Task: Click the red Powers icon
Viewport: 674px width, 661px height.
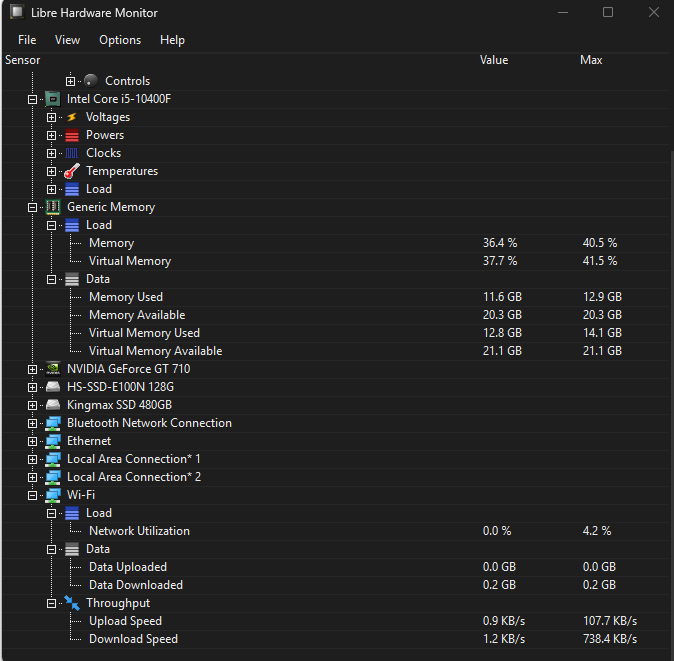Action: click(72, 135)
